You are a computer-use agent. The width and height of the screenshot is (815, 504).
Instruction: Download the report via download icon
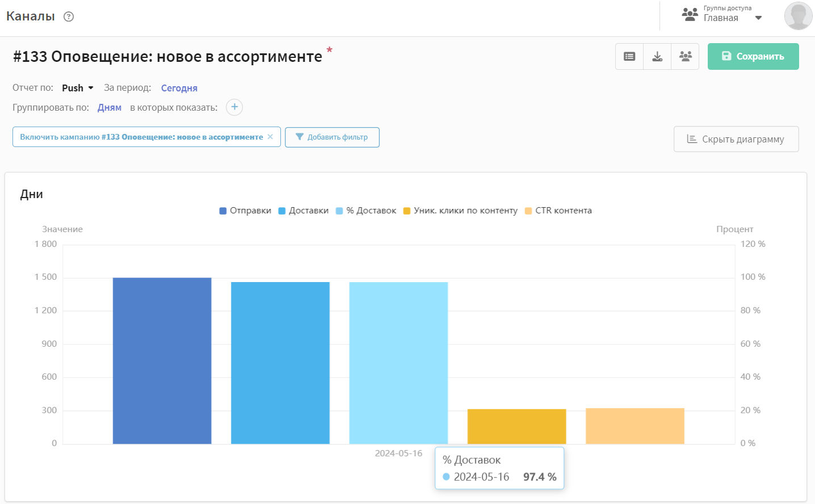tap(657, 56)
